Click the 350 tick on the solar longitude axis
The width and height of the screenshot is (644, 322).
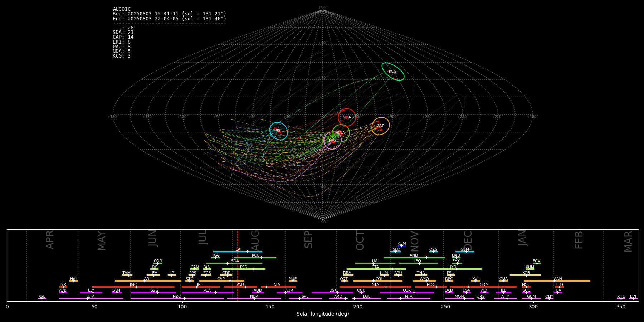click(x=621, y=307)
